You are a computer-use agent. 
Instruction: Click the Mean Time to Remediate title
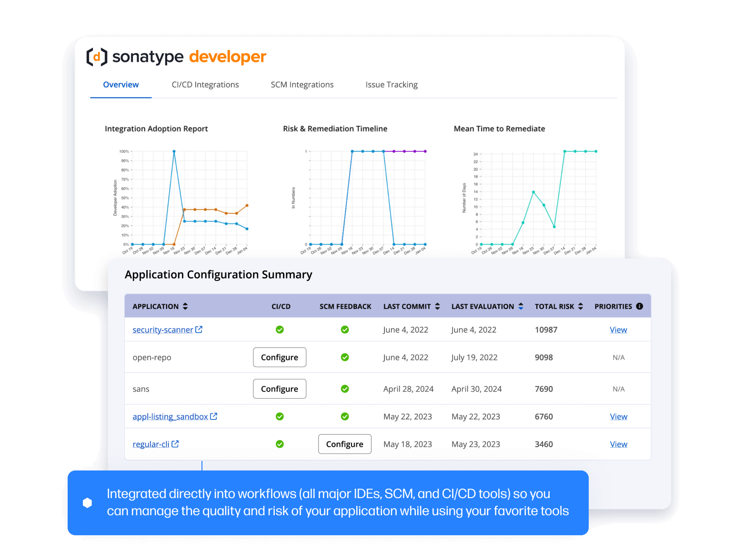(499, 129)
